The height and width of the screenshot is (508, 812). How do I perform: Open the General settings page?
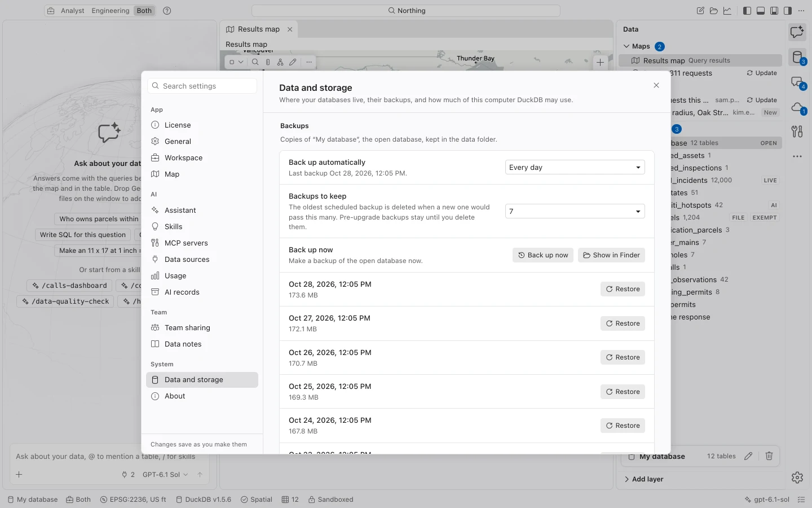click(x=202, y=142)
